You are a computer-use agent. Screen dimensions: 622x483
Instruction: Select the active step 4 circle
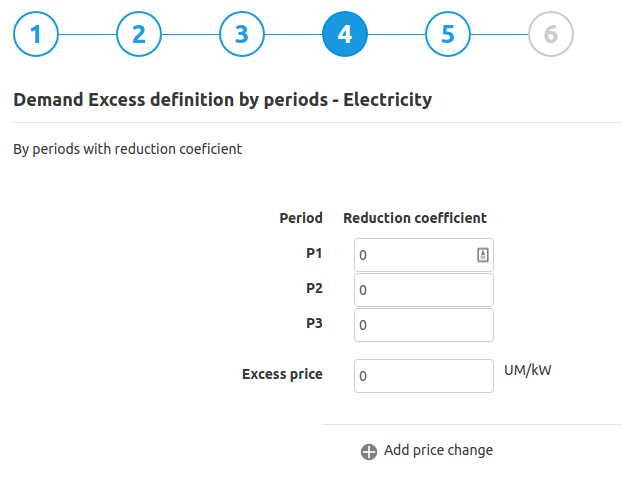pyautogui.click(x=345, y=34)
